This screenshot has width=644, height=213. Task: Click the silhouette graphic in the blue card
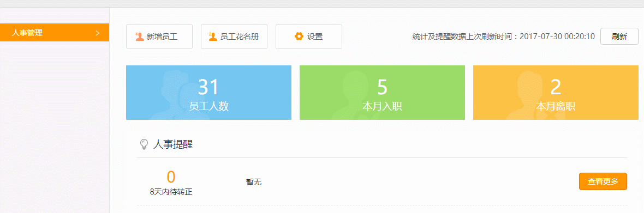(177, 95)
